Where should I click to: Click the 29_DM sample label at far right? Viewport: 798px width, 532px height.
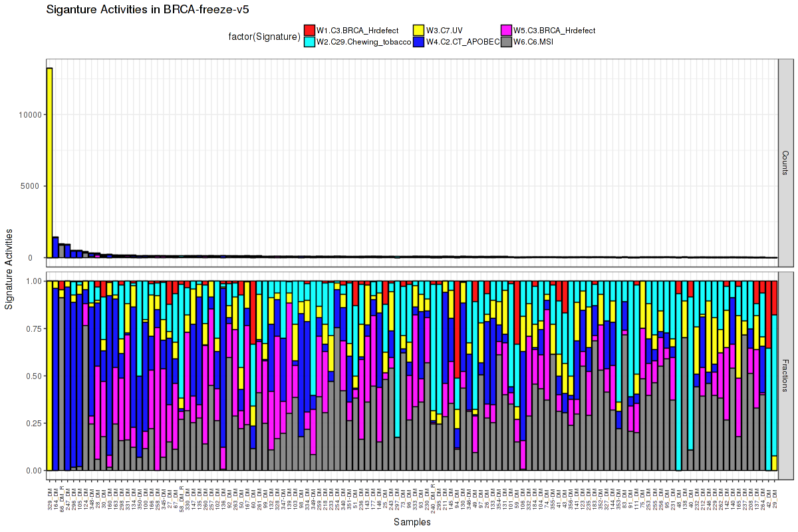click(x=775, y=496)
